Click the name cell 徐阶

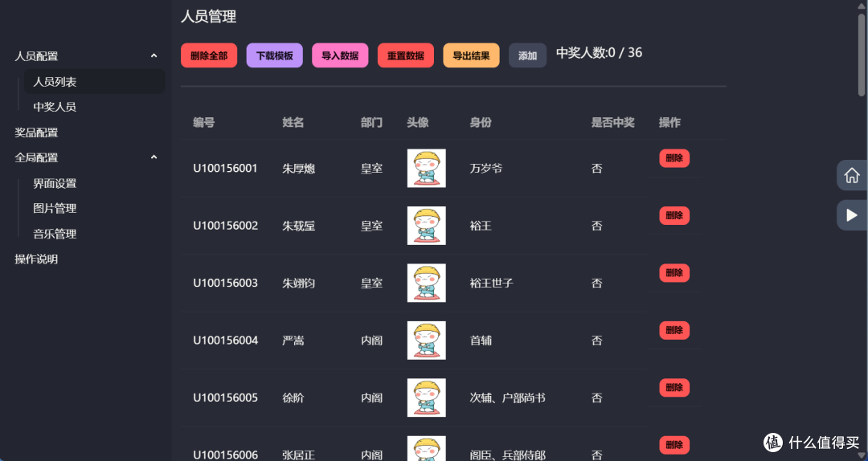coord(293,398)
